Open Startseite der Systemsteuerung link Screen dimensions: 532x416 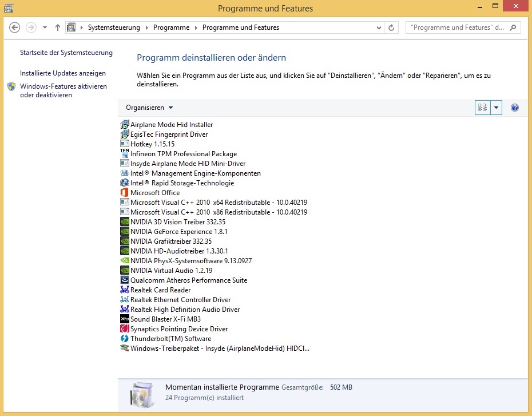click(66, 53)
